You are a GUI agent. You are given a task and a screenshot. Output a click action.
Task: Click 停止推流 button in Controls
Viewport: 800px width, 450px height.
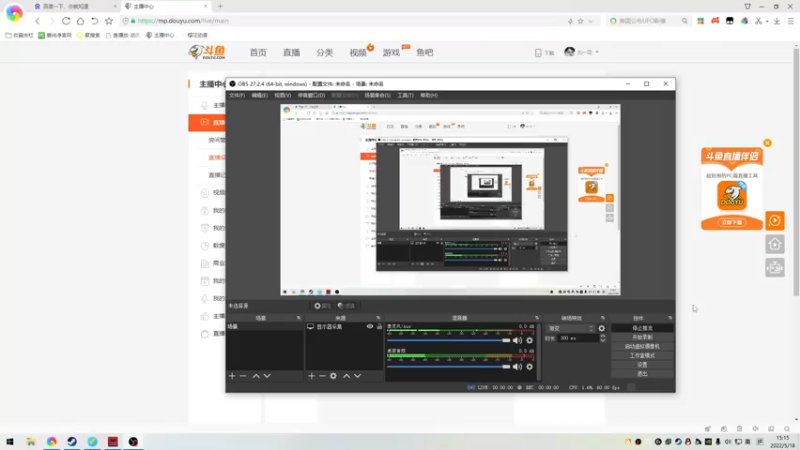642,328
